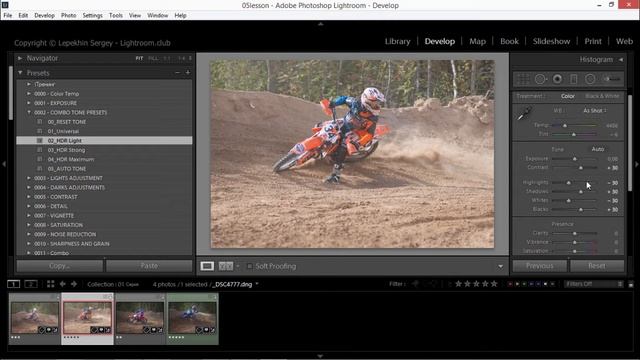Screen dimensions: 640x360
Task: Click the Previous button
Action: (x=540, y=266)
